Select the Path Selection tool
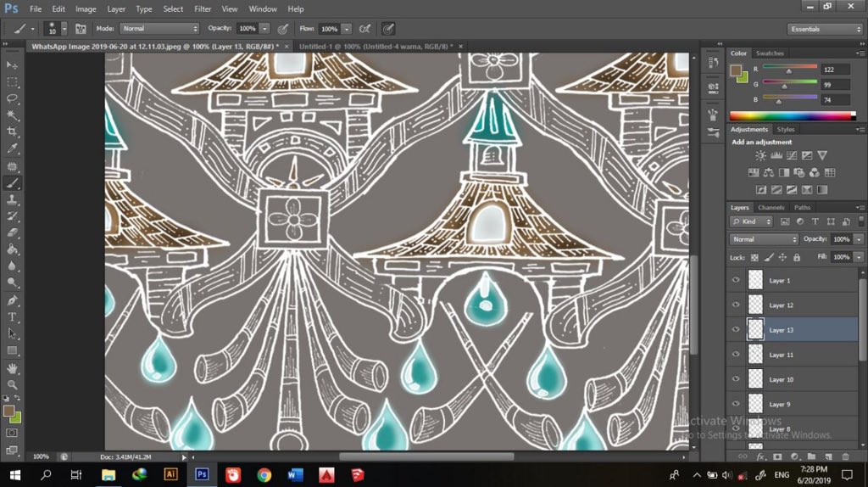 click(x=12, y=333)
